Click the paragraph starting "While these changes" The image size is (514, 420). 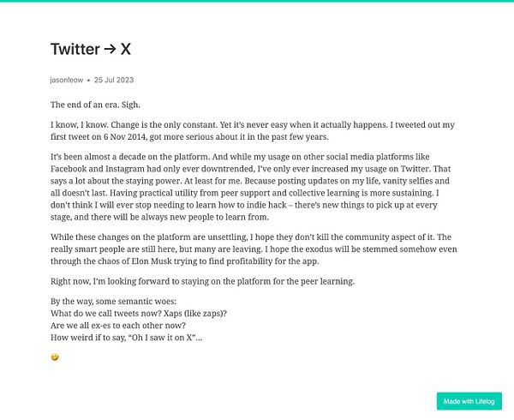tap(254, 249)
